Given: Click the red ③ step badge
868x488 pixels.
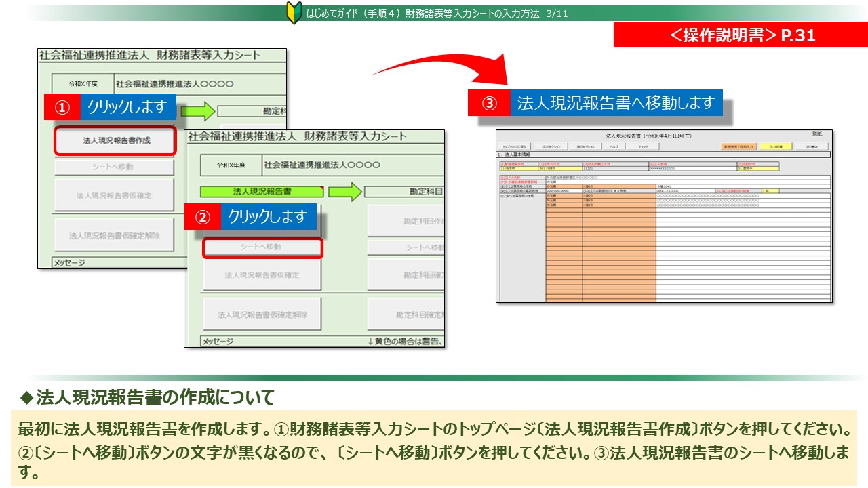Looking at the screenshot, I should coord(489,103).
